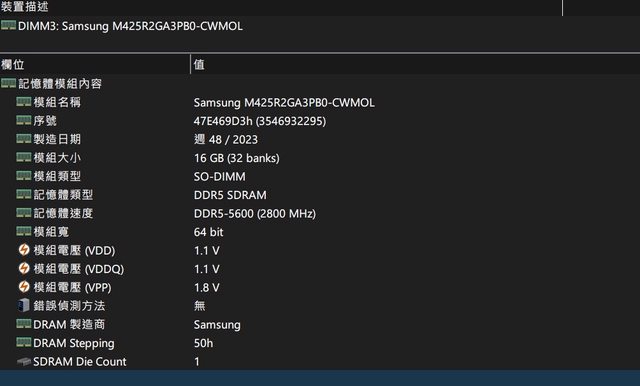The width and height of the screenshot is (640, 386).
Task: Select the 記憶體速度 row
Action: [320, 213]
